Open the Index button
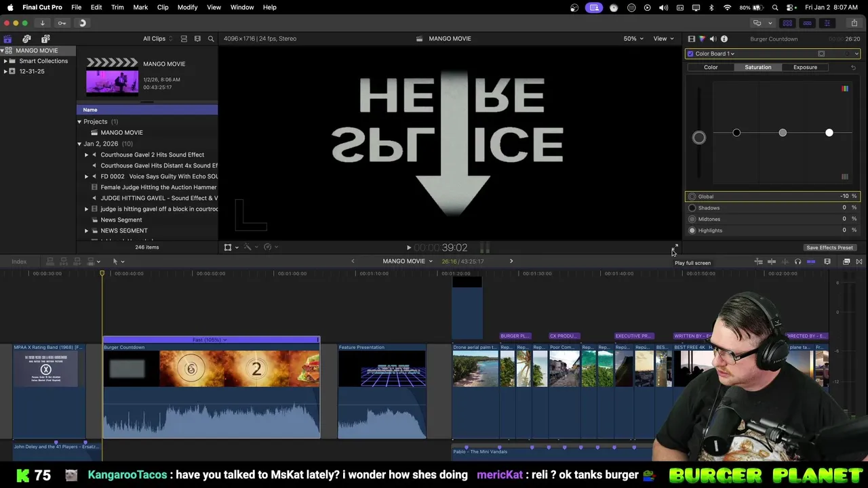The height and width of the screenshot is (488, 868). pyautogui.click(x=19, y=262)
